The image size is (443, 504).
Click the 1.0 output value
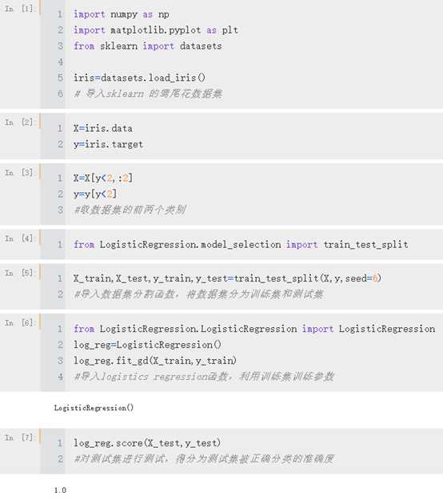pyautogui.click(x=60, y=490)
